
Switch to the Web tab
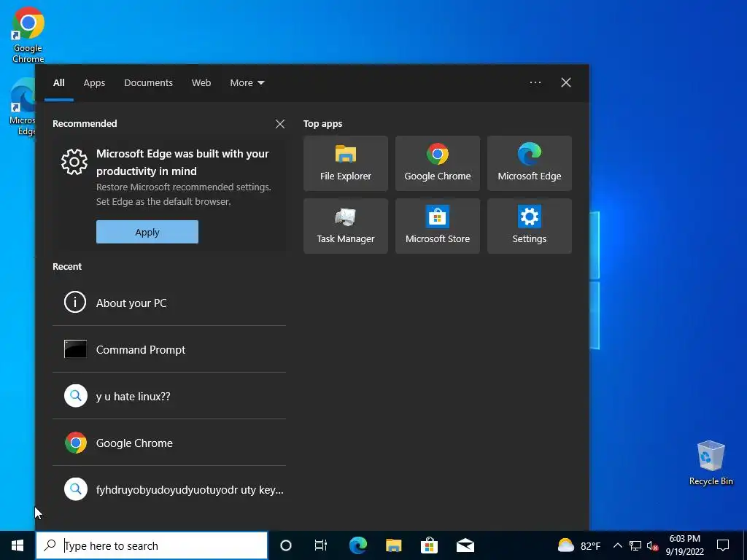click(x=201, y=83)
